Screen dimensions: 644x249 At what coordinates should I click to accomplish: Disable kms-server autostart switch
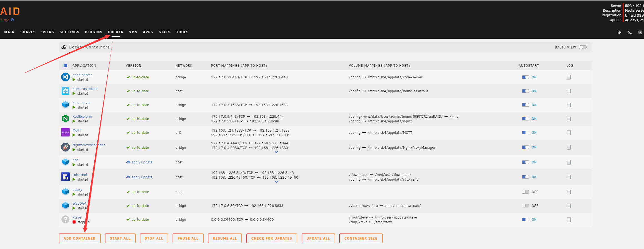tap(525, 105)
